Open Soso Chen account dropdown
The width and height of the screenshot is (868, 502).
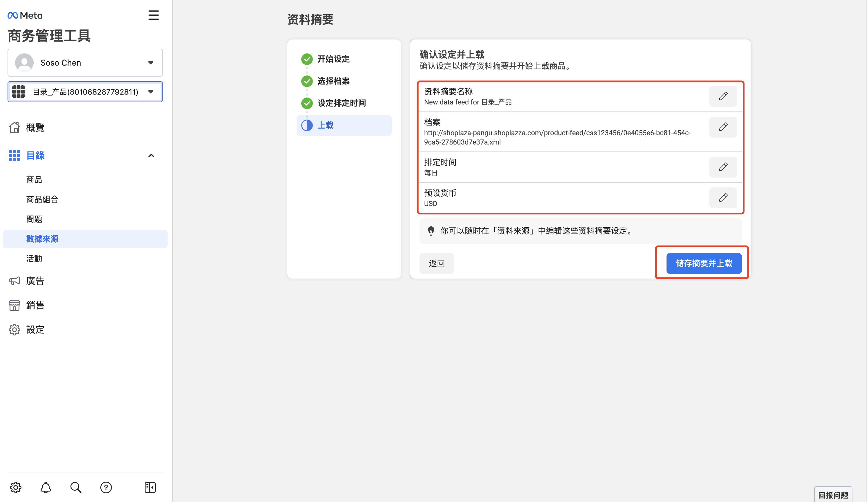(85, 63)
